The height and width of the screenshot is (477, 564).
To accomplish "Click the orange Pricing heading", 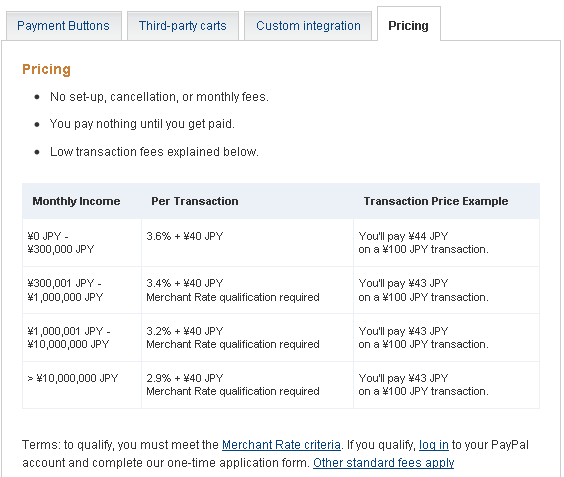I will pos(46,69).
